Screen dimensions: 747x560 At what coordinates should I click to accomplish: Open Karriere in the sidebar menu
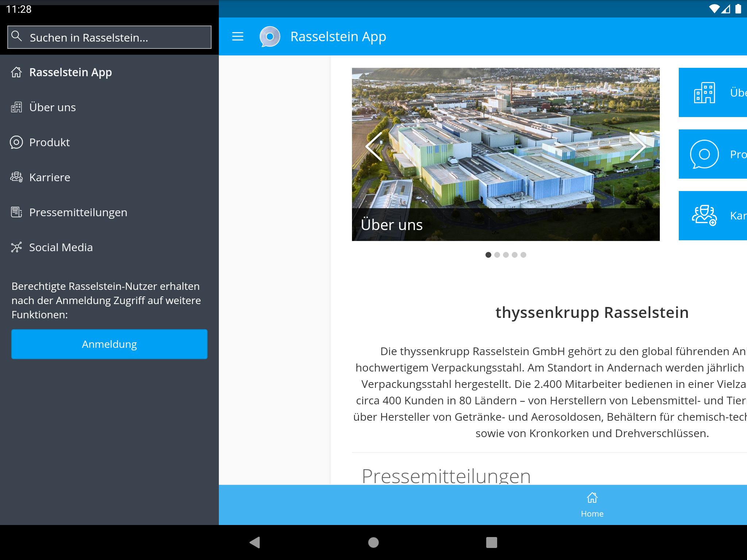(x=109, y=177)
